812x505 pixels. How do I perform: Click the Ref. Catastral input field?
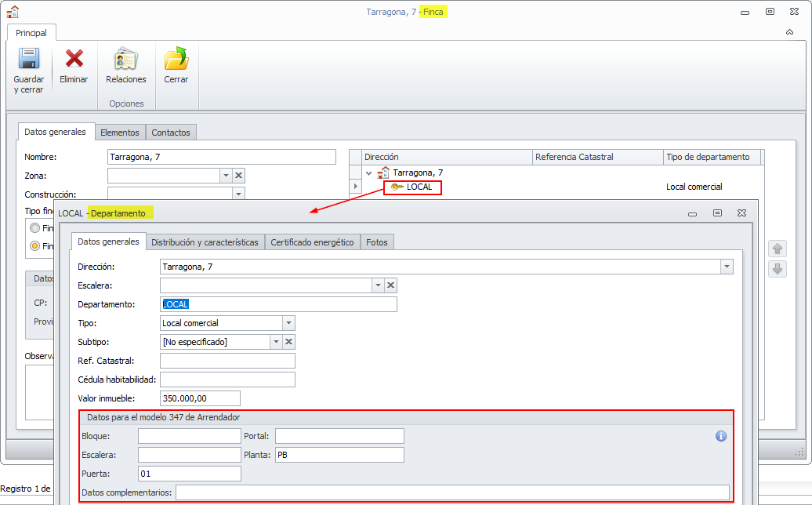tap(228, 361)
